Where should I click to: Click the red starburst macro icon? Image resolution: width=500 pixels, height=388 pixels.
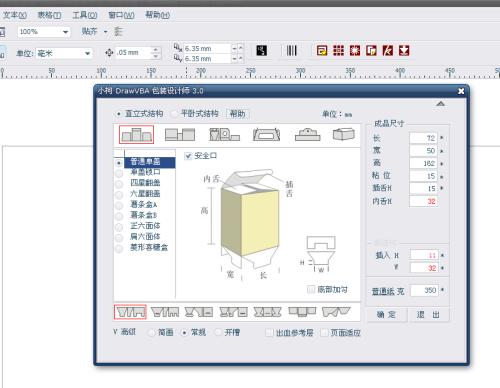[355, 51]
